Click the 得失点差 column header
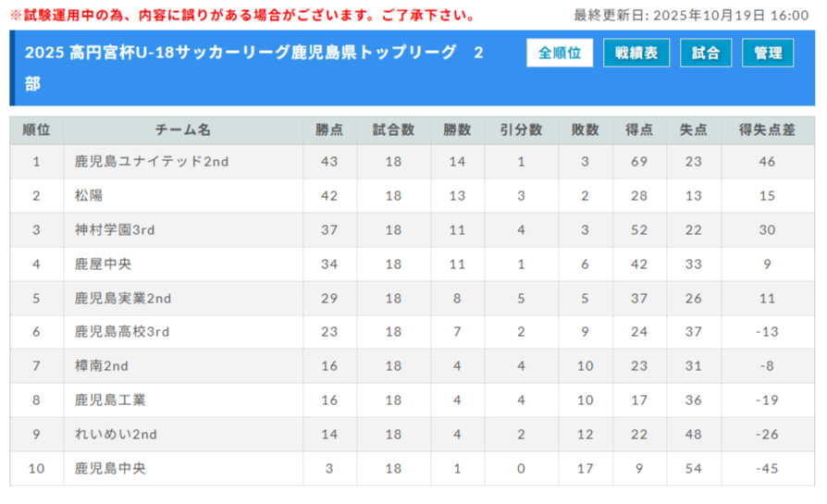This screenshot has width=827, height=504. coord(767,130)
